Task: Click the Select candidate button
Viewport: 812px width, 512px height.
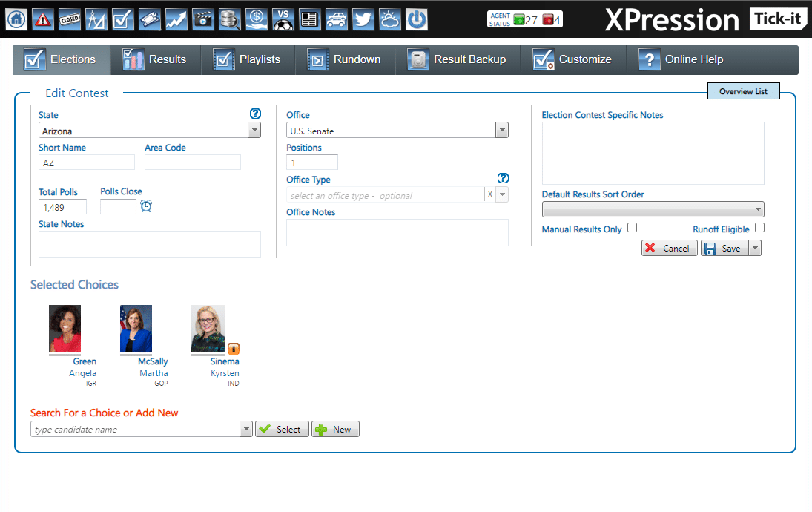Action: [282, 429]
